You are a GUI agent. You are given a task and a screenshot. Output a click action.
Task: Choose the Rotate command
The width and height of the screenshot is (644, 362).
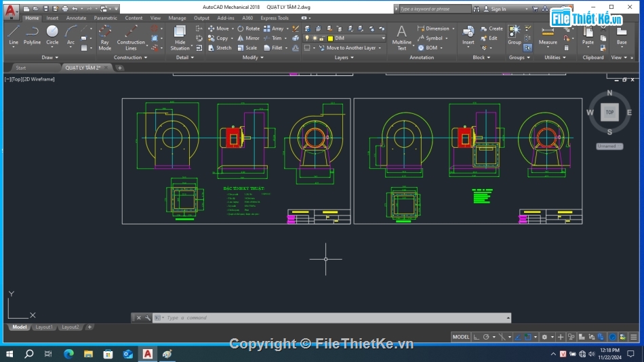249,28
